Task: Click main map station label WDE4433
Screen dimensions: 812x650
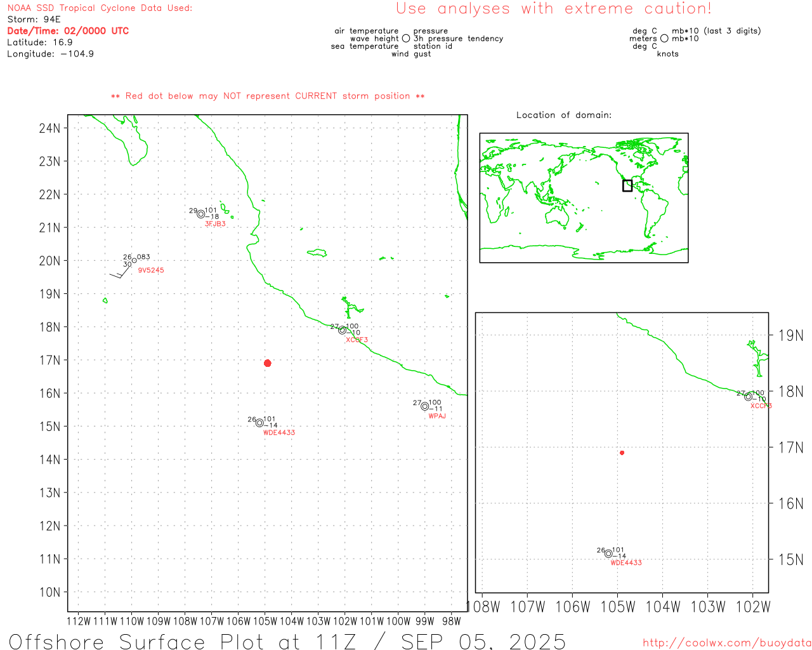Action: (279, 433)
